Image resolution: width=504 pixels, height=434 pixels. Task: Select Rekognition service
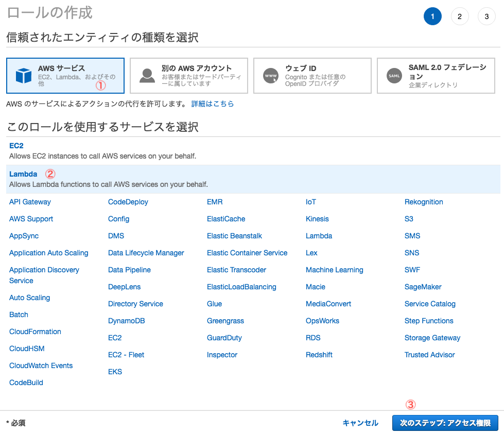point(424,202)
